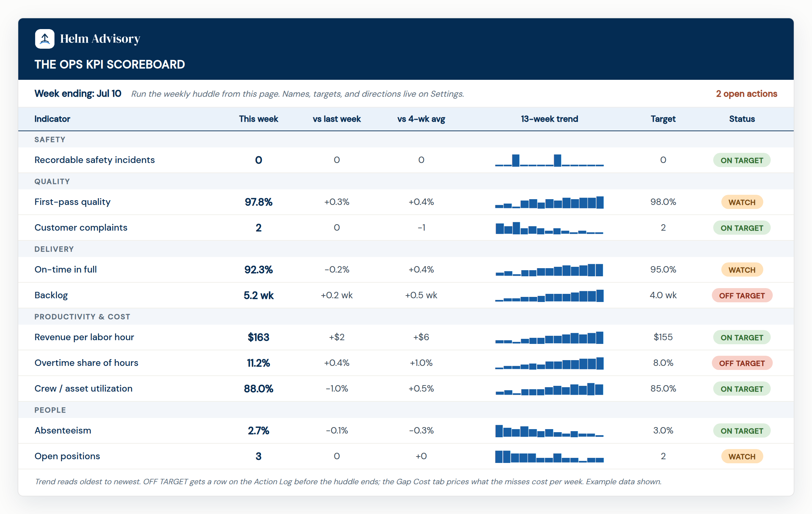Click First-pass quality indicator name

click(72, 202)
